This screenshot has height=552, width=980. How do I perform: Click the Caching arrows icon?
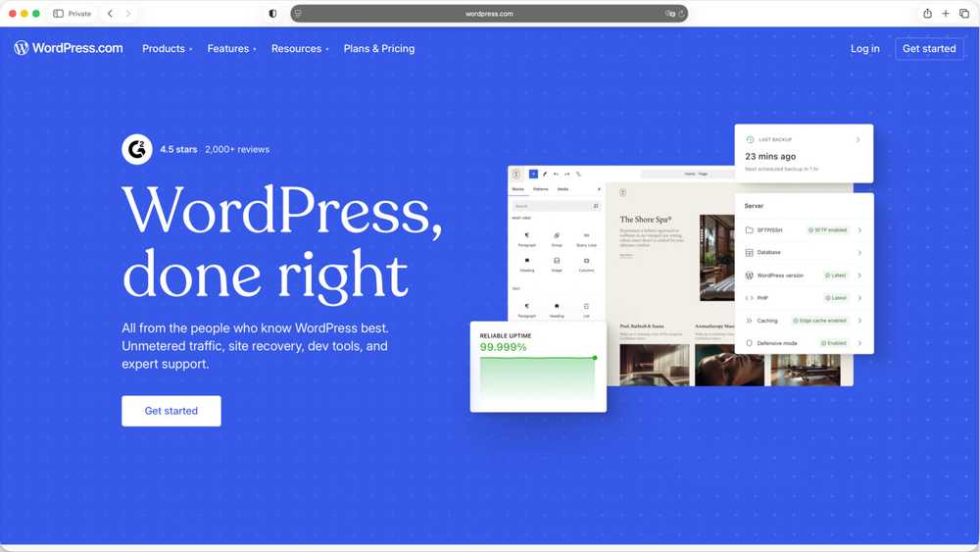click(x=750, y=320)
